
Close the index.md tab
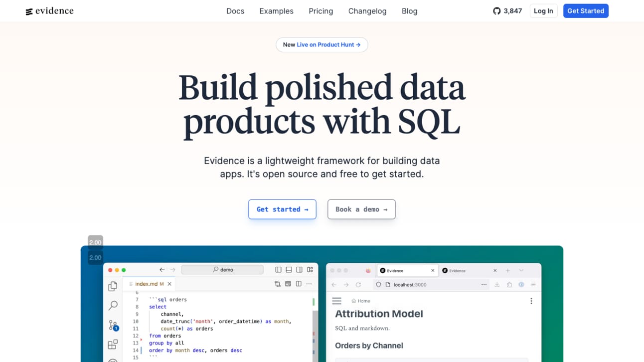pyautogui.click(x=169, y=284)
